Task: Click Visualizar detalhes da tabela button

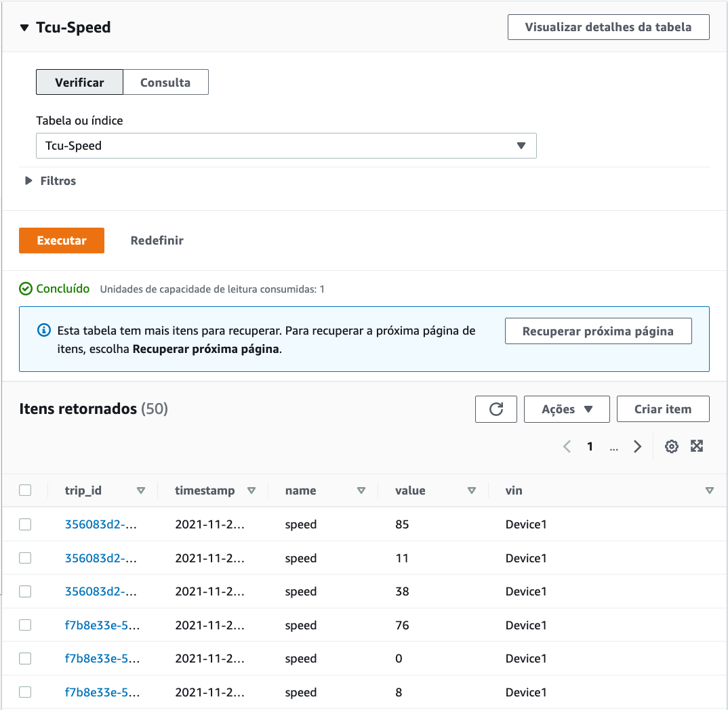Action: pyautogui.click(x=608, y=27)
